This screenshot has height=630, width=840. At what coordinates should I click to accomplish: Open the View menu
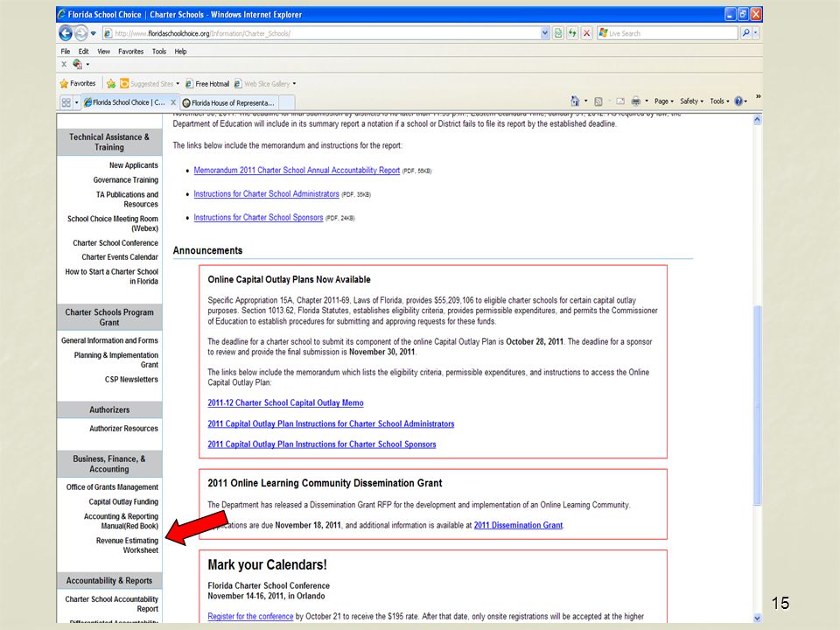coord(103,52)
